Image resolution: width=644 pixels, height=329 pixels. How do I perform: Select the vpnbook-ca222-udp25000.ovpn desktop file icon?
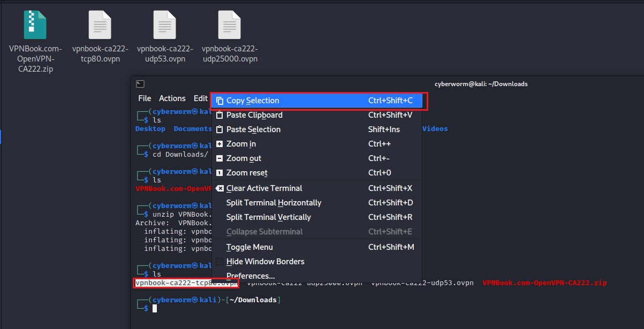click(x=230, y=25)
